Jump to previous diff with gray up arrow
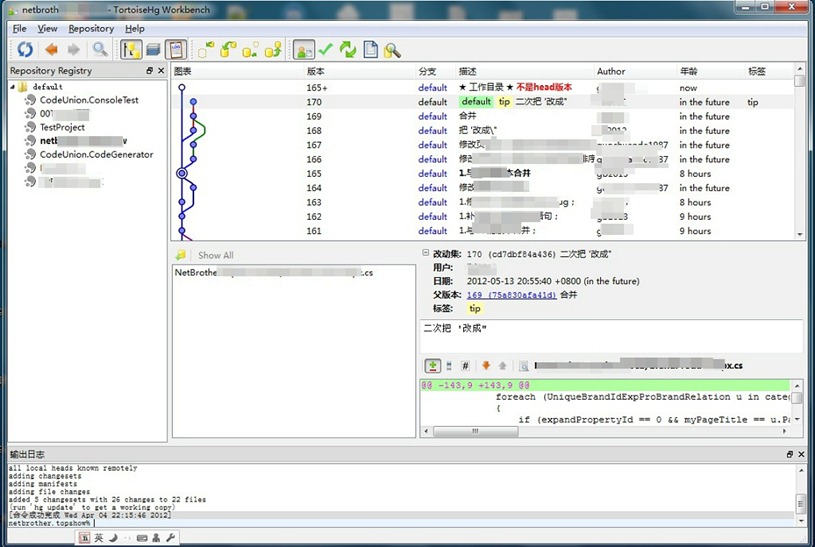 pyautogui.click(x=502, y=366)
